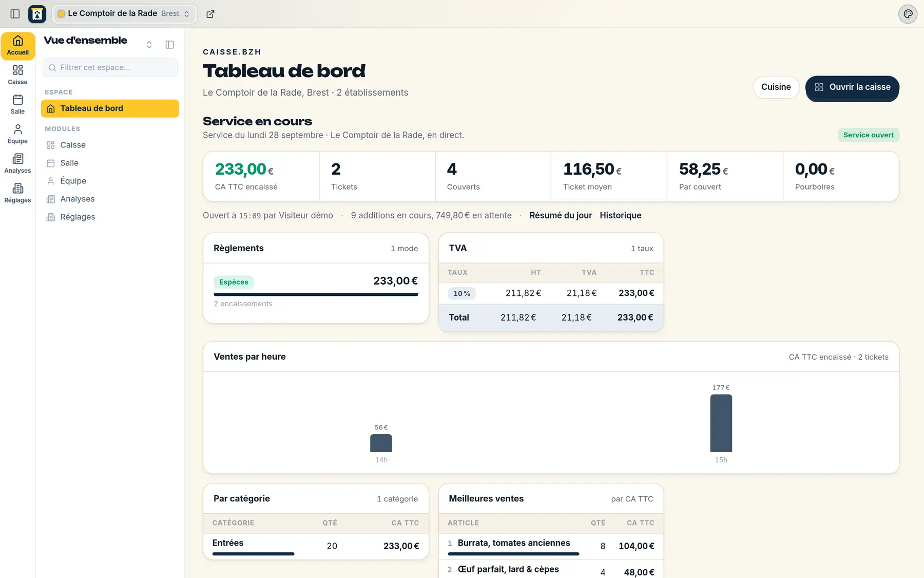Image resolution: width=924 pixels, height=578 pixels.
Task: Open Caisse in the icon rail
Action: pyautogui.click(x=18, y=75)
